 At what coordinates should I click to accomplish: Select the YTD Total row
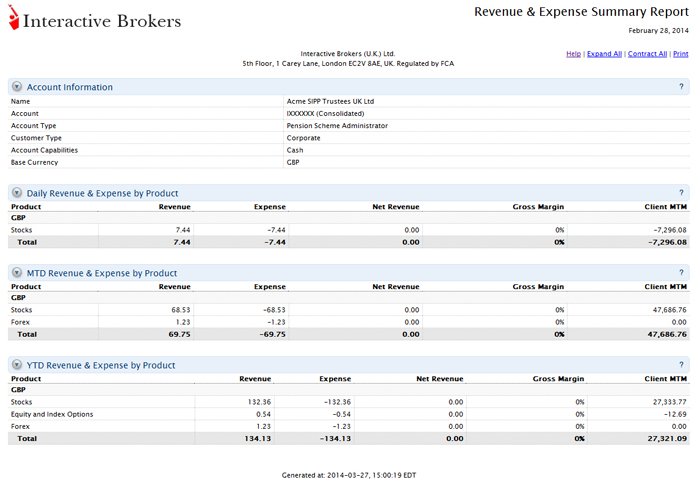[x=349, y=438]
